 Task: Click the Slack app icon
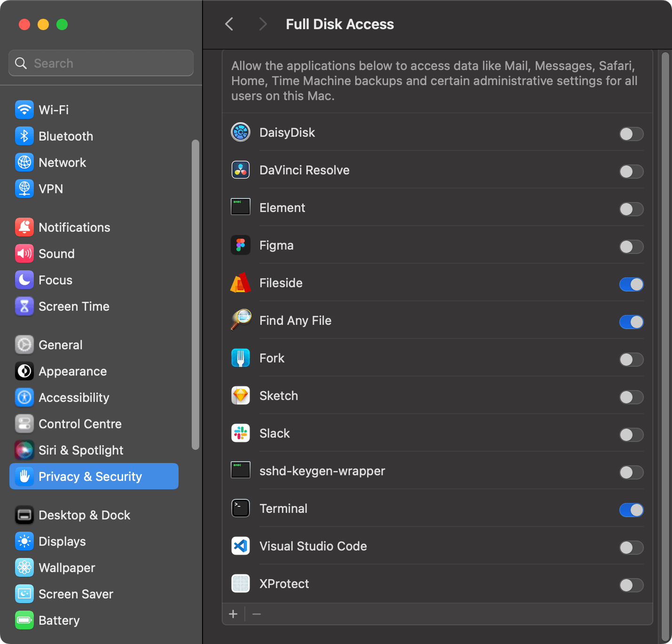point(240,433)
